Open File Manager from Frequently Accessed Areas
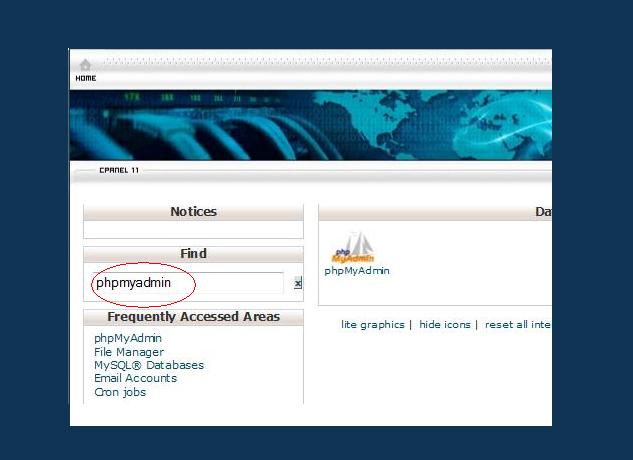Image resolution: width=633 pixels, height=460 pixels. (129, 352)
